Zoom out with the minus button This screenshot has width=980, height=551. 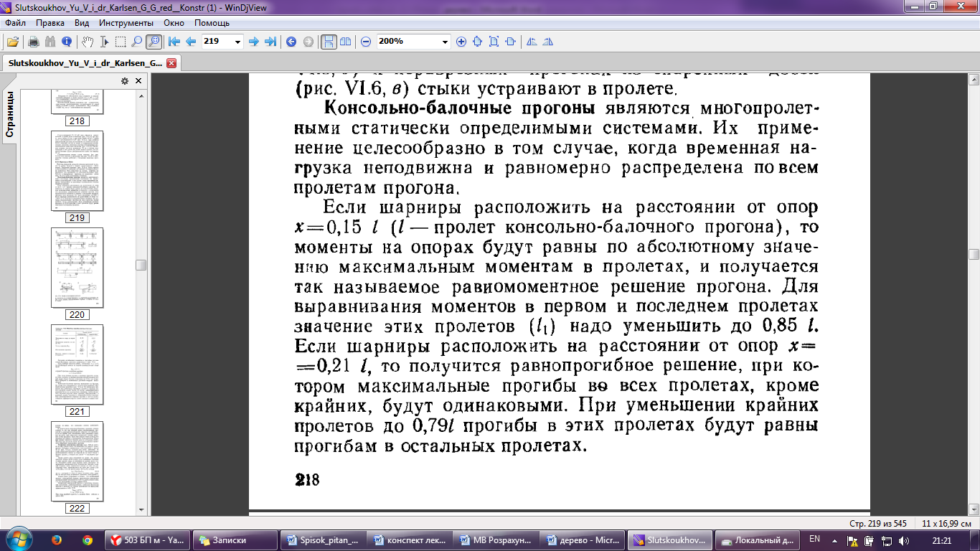pyautogui.click(x=366, y=42)
